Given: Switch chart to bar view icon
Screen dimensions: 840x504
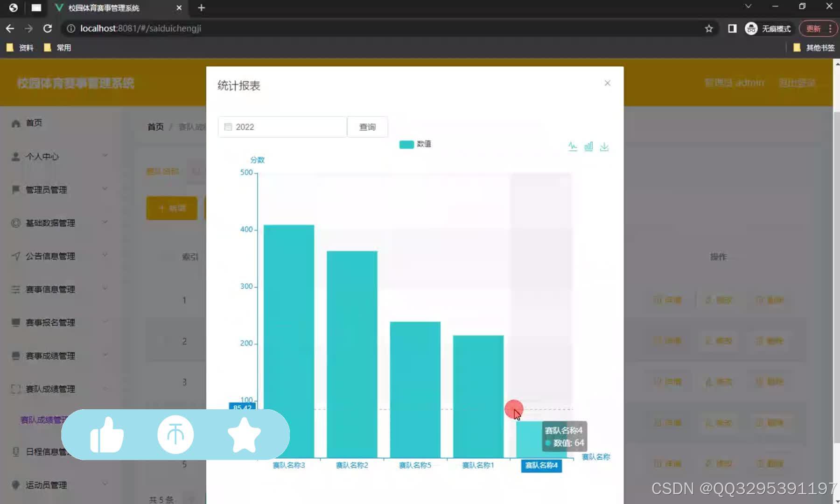Looking at the screenshot, I should click(588, 147).
